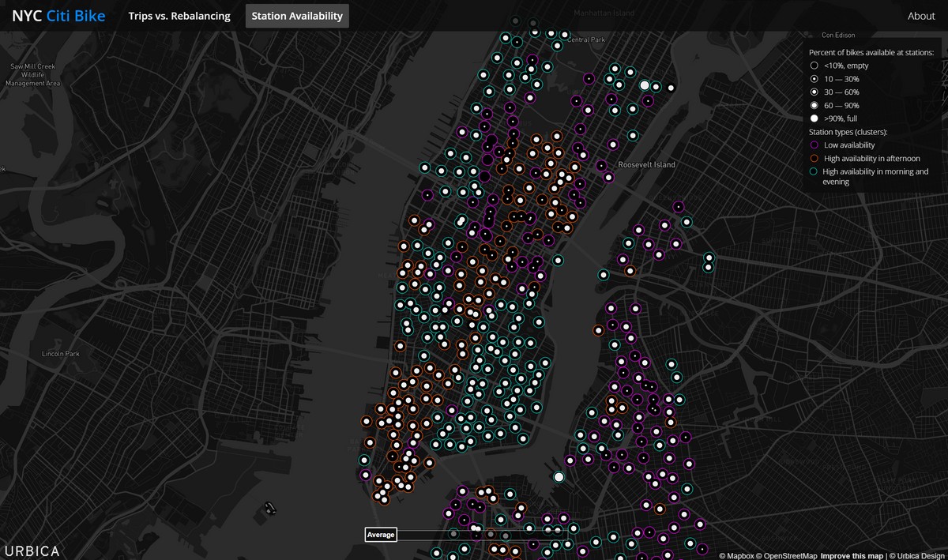Click the 60 — 90% availability legend icon

coord(814,105)
